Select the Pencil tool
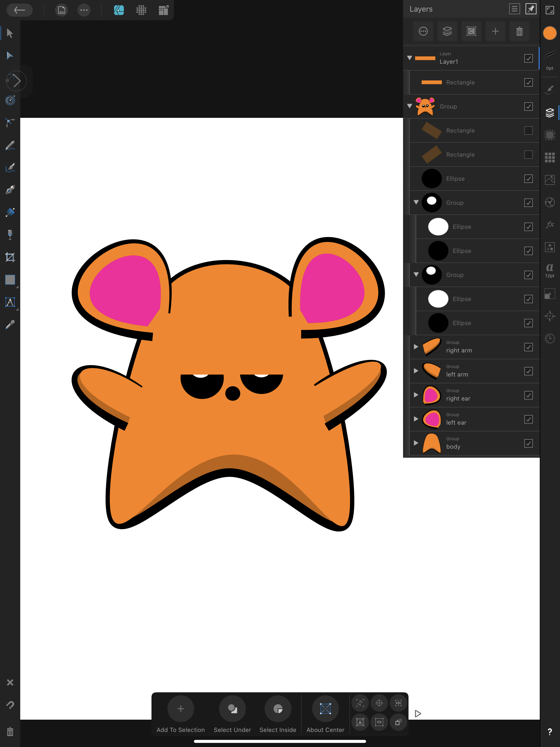The image size is (560, 747). coord(10,145)
